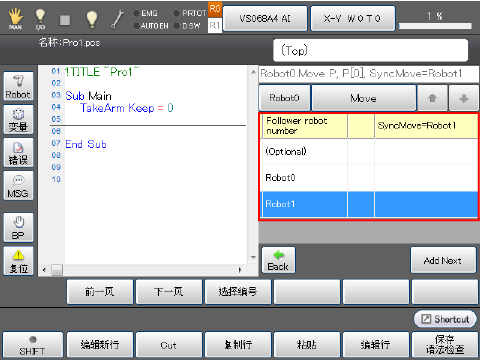Select the highlighted Robot1 list row
This screenshot has width=480, height=360.
click(x=369, y=204)
